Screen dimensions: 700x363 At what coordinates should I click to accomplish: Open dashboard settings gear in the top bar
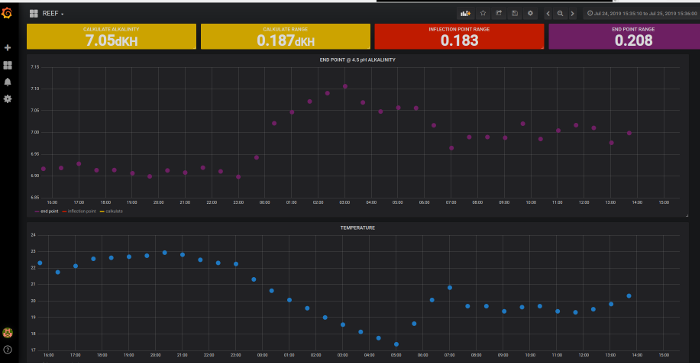[530, 13]
